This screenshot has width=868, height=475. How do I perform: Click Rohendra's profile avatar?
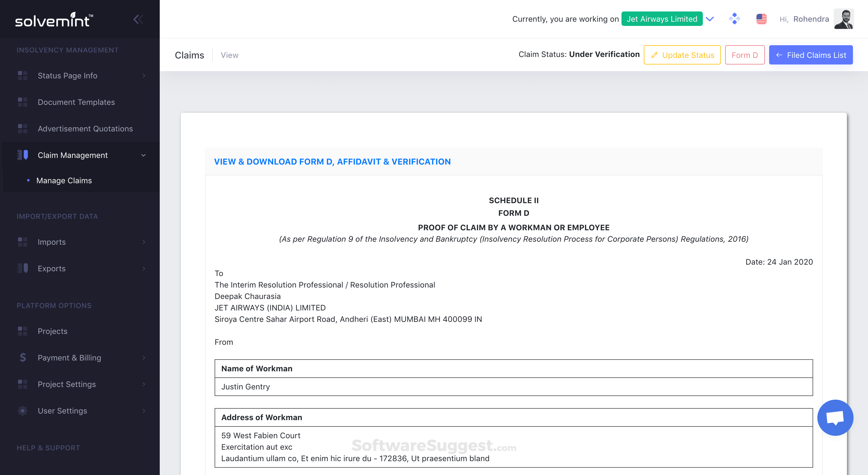coord(843,19)
